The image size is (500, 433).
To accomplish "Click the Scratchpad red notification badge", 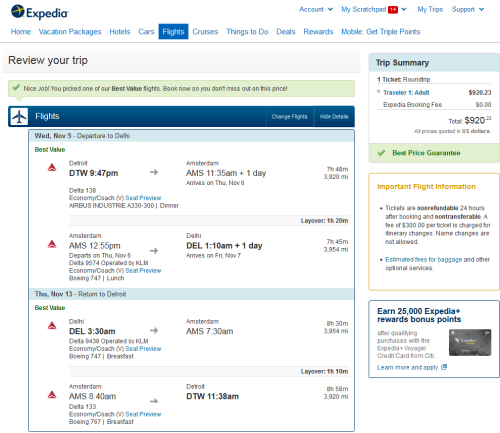I will click(393, 10).
